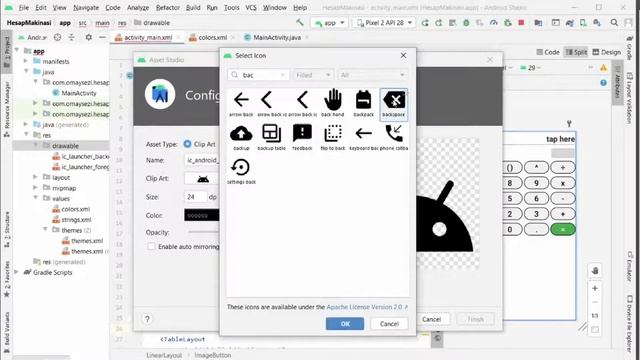The width and height of the screenshot is (640, 360).
Task: Open Project panel settings gear
Action: [89, 38]
